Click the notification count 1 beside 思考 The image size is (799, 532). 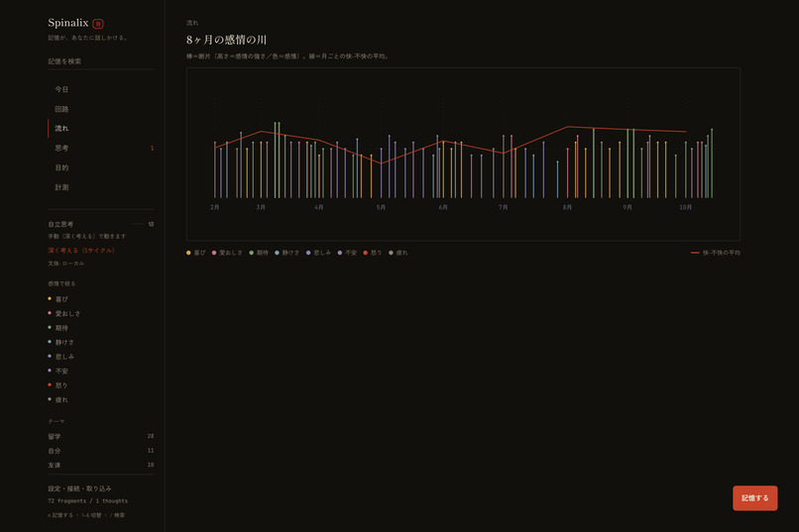(152, 149)
